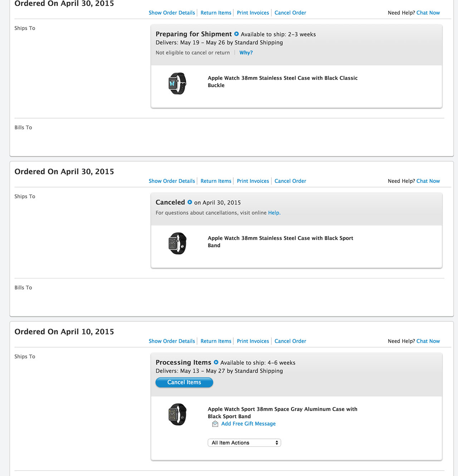Click the gift message envelope icon
The width and height of the screenshot is (458, 476).
(215, 424)
